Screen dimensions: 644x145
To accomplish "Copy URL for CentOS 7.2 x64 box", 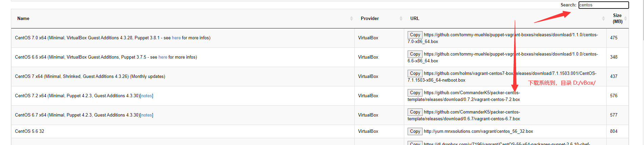I will 415,93.
